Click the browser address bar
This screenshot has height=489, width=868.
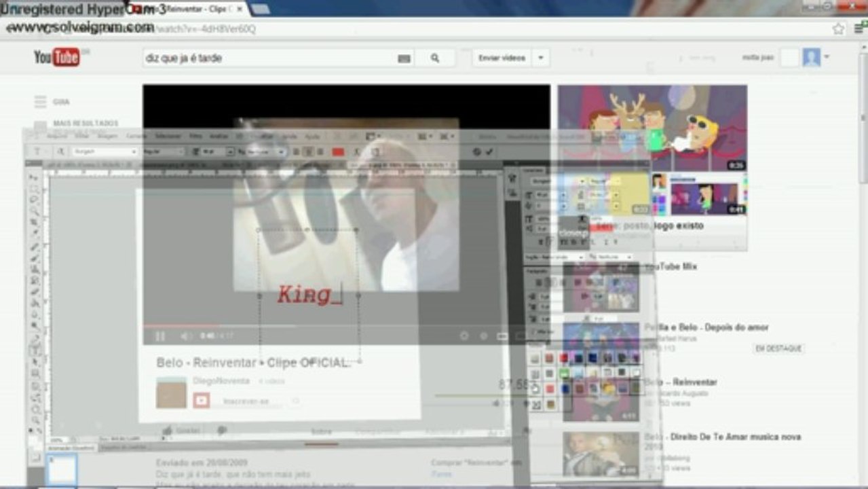(434, 29)
